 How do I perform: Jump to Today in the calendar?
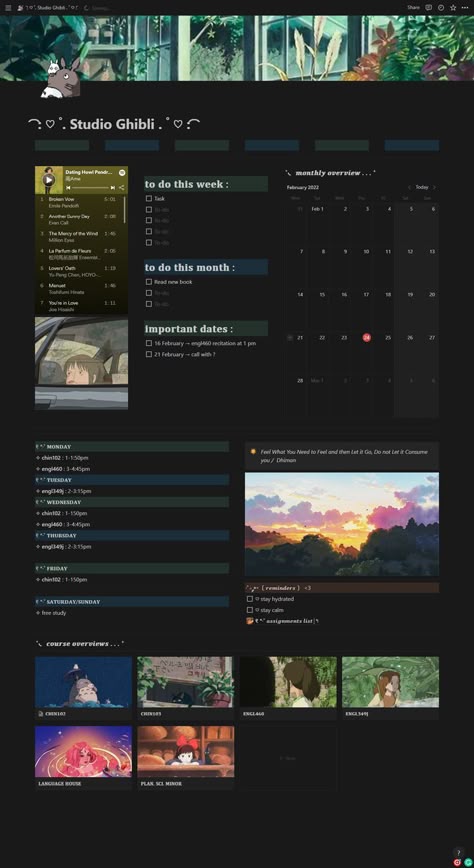tap(422, 187)
